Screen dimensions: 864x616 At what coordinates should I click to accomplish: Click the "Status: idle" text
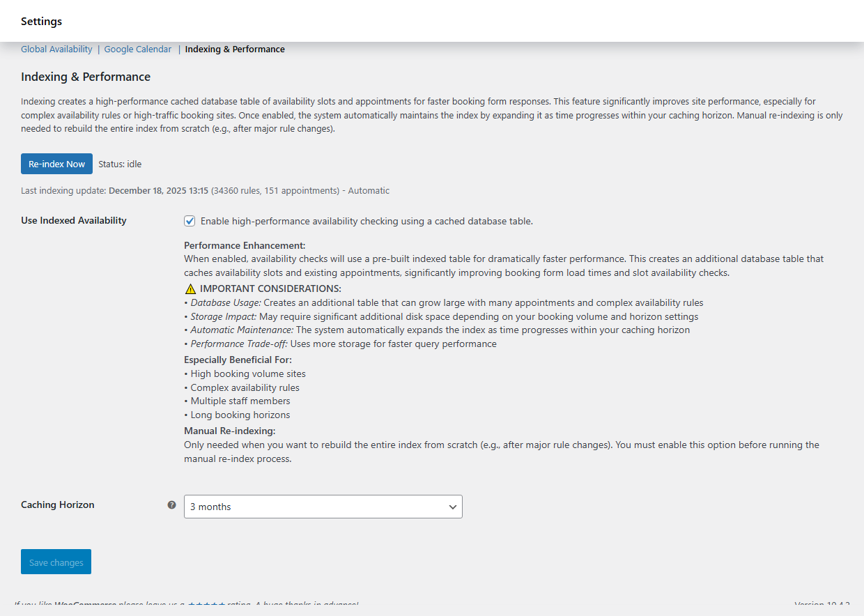pos(120,164)
